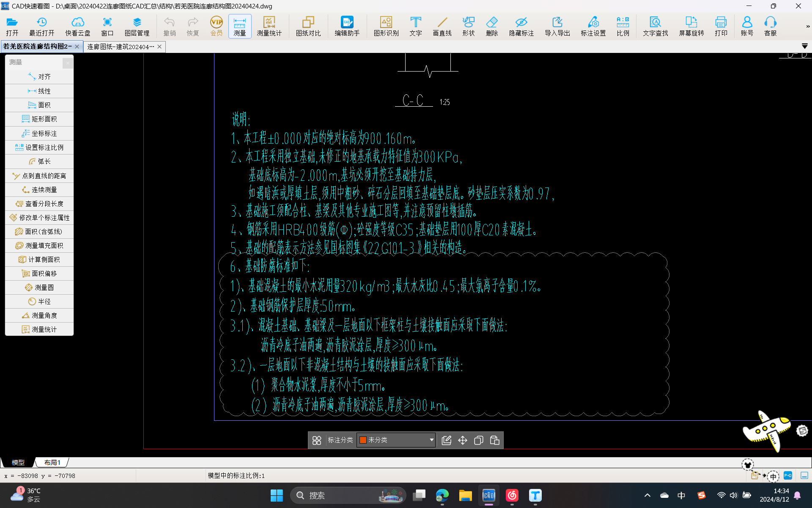
Task: Click the move annotation arrows icon
Action: [463, 440]
